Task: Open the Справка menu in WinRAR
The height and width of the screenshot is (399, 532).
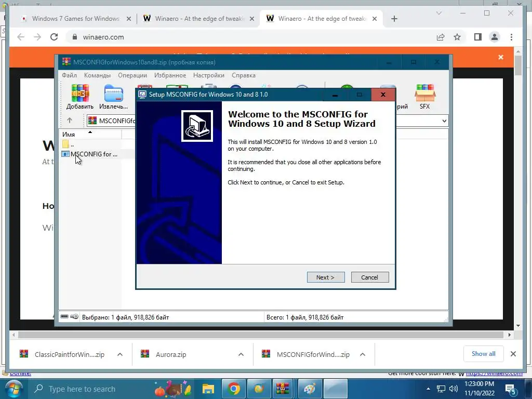Action: (243, 75)
